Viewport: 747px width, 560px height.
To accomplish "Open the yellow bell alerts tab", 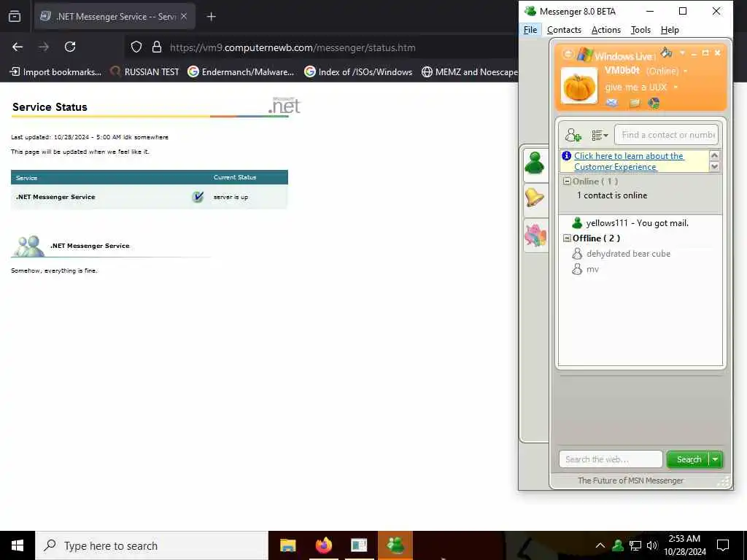I will 535,197.
